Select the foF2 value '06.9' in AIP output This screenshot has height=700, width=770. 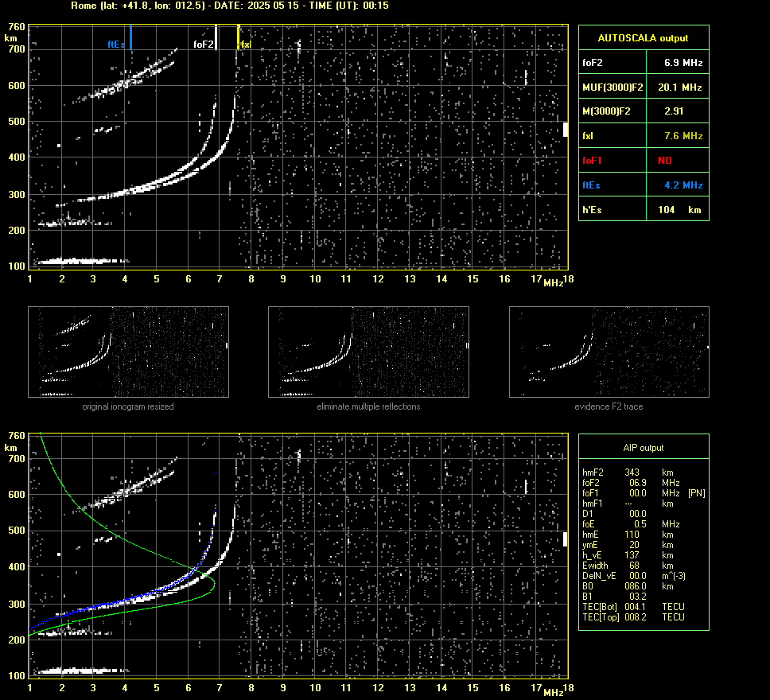click(x=637, y=482)
